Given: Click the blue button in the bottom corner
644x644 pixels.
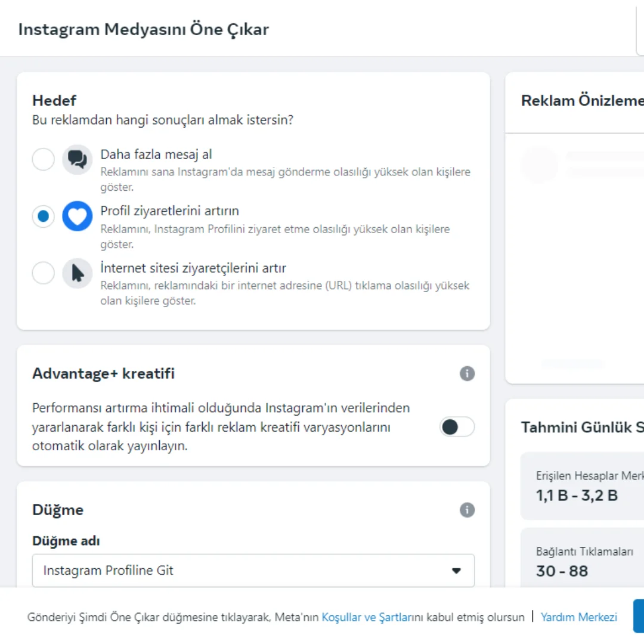Looking at the screenshot, I should 638,616.
